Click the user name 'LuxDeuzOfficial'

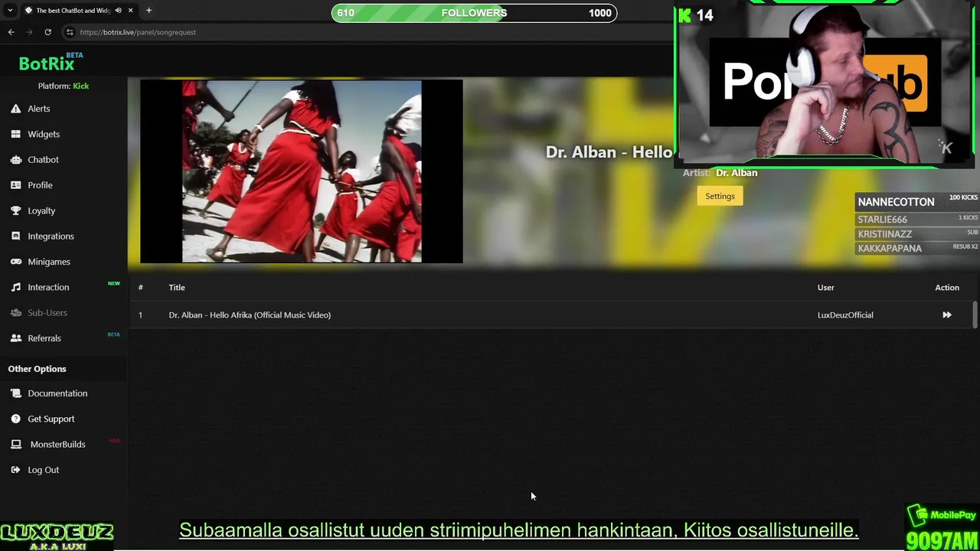click(845, 315)
